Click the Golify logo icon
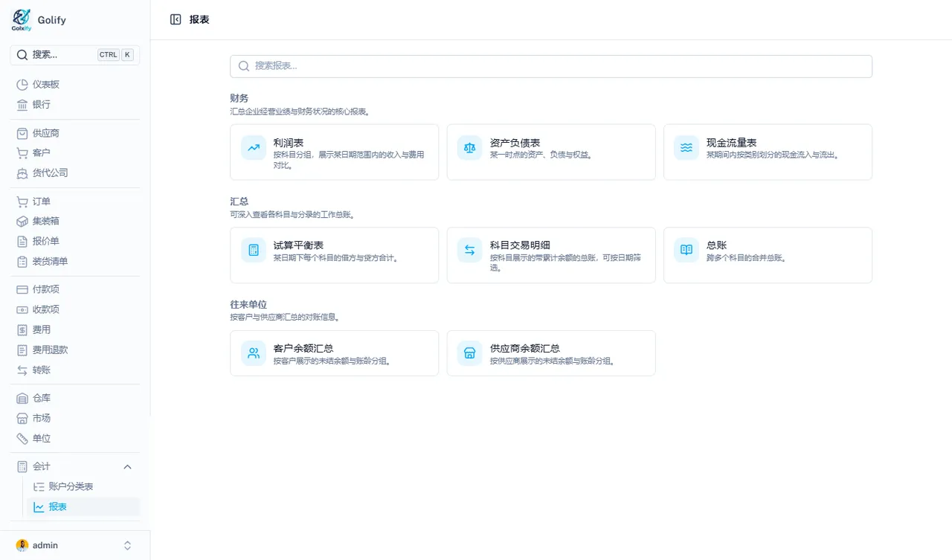 (22, 20)
